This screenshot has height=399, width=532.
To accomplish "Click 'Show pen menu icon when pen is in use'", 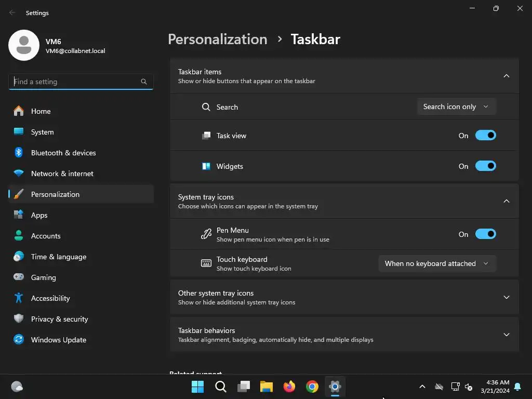I will [273, 240].
